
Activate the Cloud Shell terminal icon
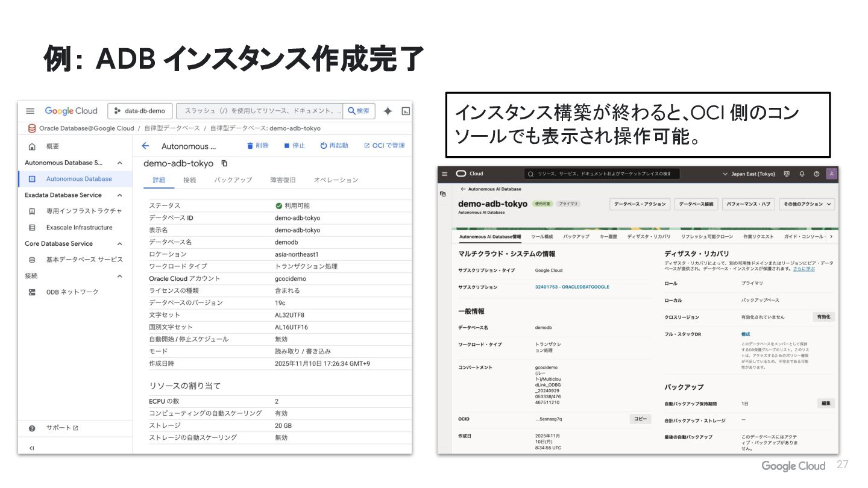(x=406, y=111)
